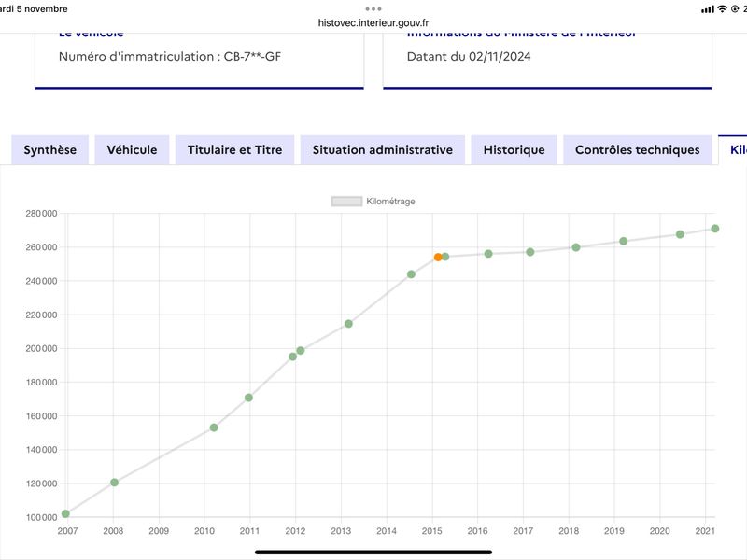Select the last data point at 2021
This screenshot has width=747, height=560.
715,229
